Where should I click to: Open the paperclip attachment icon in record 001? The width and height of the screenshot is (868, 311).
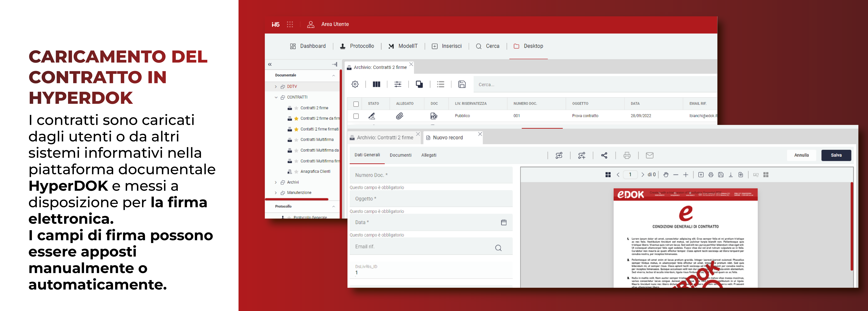coord(399,116)
